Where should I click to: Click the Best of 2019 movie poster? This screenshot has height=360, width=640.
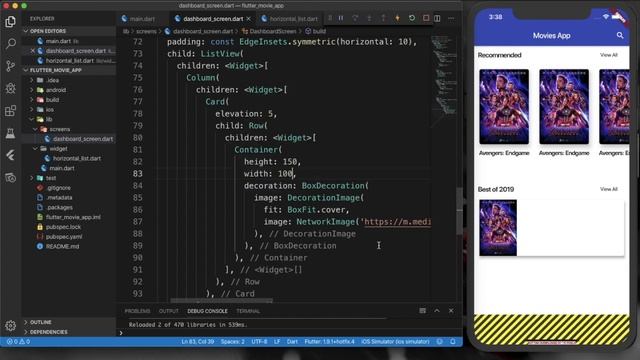pos(498,228)
